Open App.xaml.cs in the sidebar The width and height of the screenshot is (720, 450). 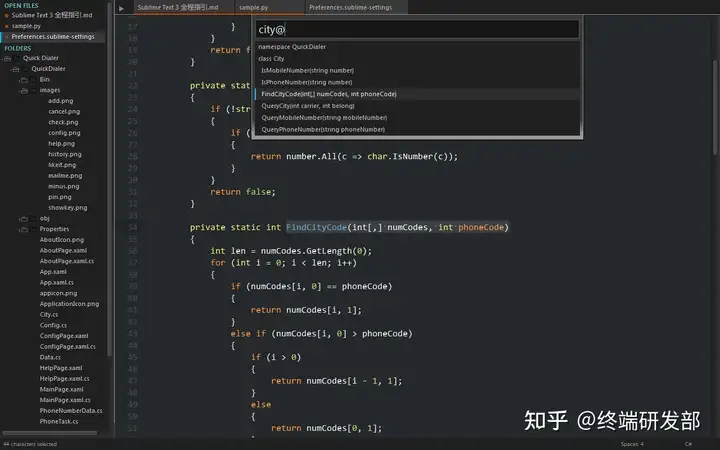pyautogui.click(x=56, y=282)
